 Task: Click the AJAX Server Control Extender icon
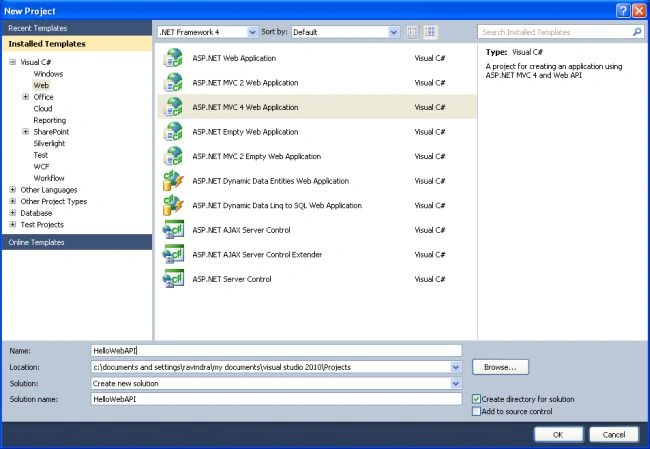click(173, 254)
